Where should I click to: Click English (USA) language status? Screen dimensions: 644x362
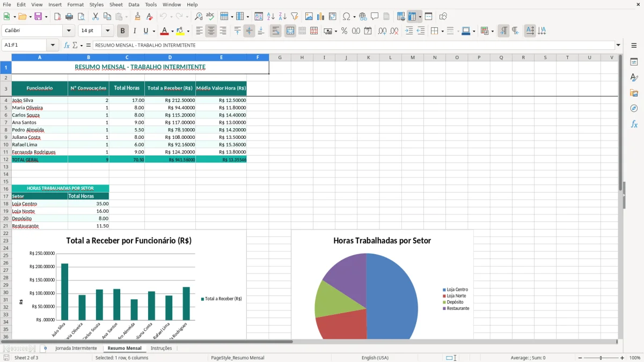[x=375, y=358]
